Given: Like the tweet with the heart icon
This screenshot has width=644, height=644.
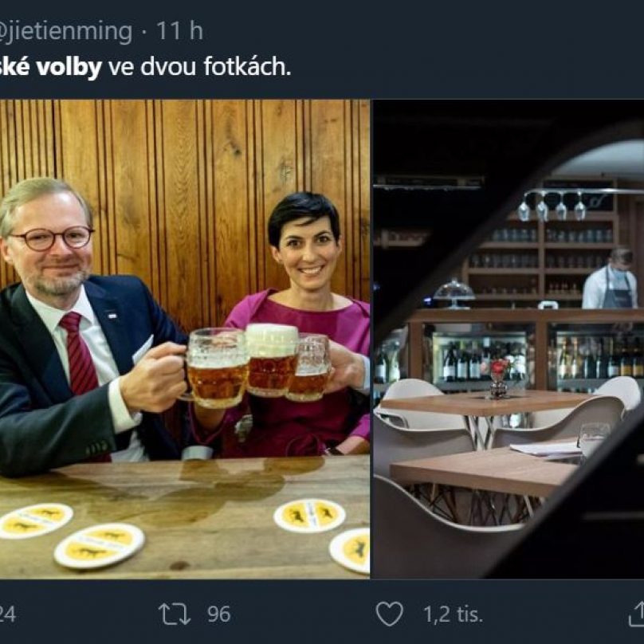Looking at the screenshot, I should point(390,614).
